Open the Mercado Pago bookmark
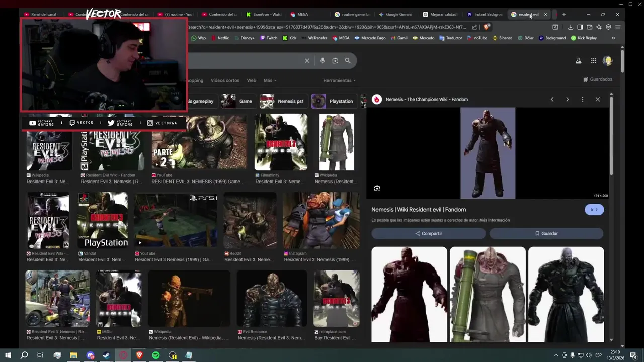 [x=370, y=38]
